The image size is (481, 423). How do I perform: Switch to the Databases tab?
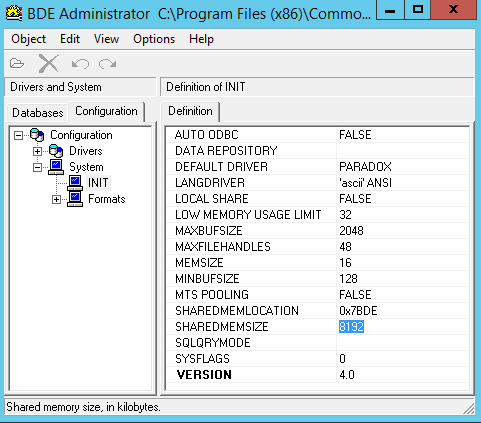click(x=38, y=113)
